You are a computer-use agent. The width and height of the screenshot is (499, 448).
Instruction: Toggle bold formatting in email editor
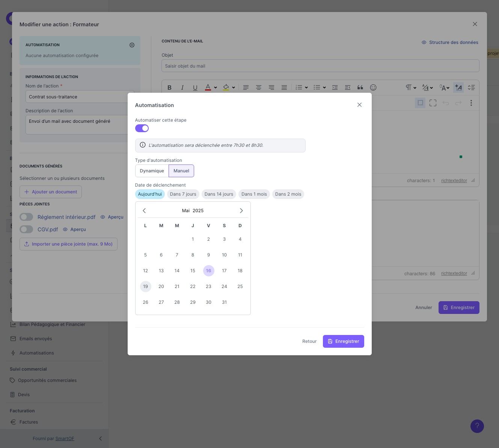click(169, 87)
